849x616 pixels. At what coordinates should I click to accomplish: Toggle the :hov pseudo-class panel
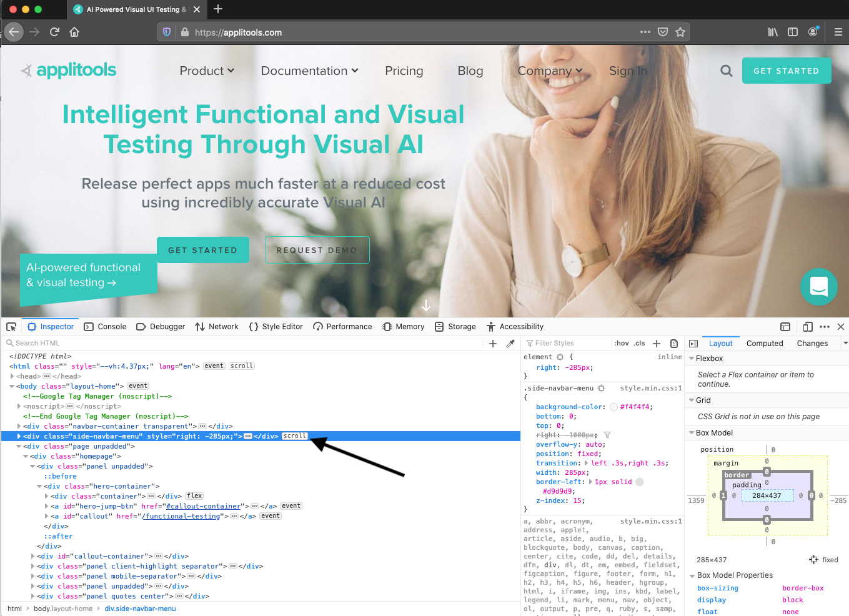(x=622, y=344)
